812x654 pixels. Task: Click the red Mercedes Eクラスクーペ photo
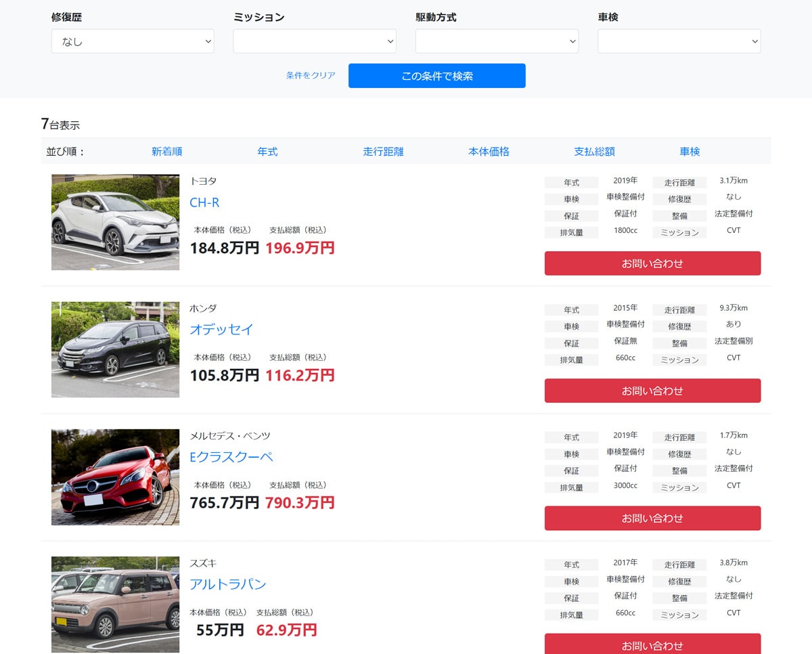coord(116,477)
